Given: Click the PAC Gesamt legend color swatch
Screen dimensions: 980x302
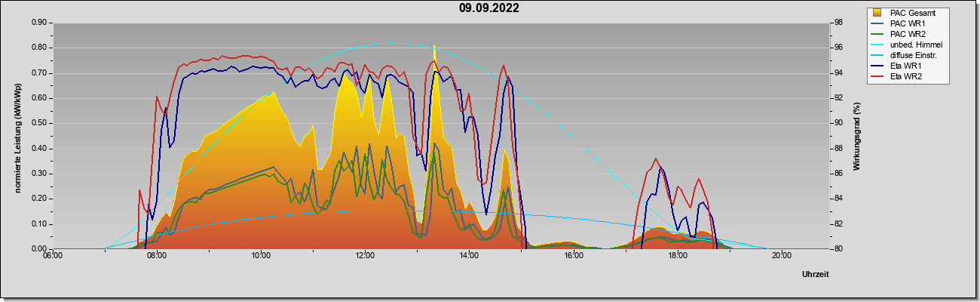Looking at the screenshot, I should click(877, 13).
